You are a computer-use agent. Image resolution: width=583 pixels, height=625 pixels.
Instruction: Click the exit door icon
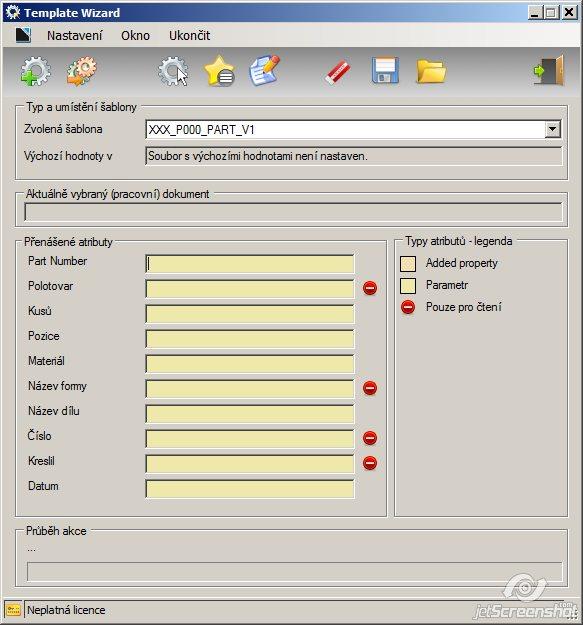click(x=550, y=71)
